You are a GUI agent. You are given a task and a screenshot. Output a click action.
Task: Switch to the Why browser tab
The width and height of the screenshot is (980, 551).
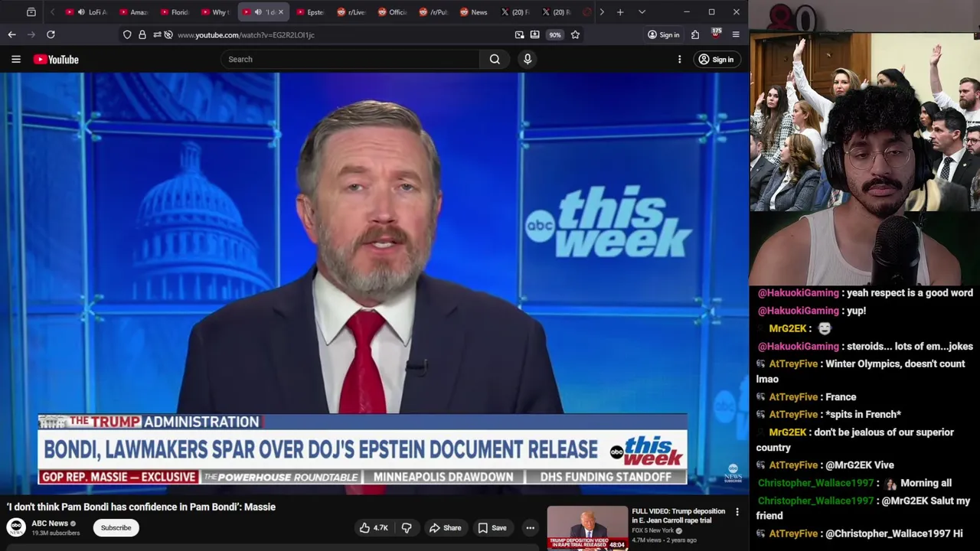point(217,12)
